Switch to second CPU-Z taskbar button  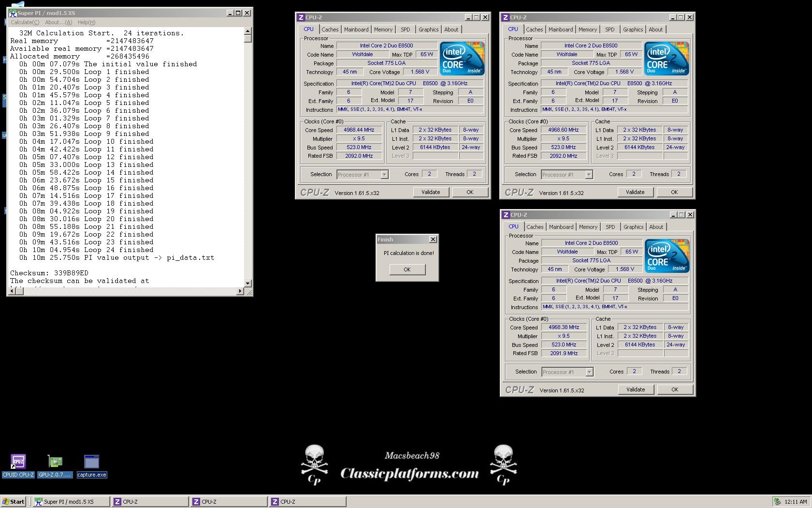pyautogui.click(x=229, y=502)
